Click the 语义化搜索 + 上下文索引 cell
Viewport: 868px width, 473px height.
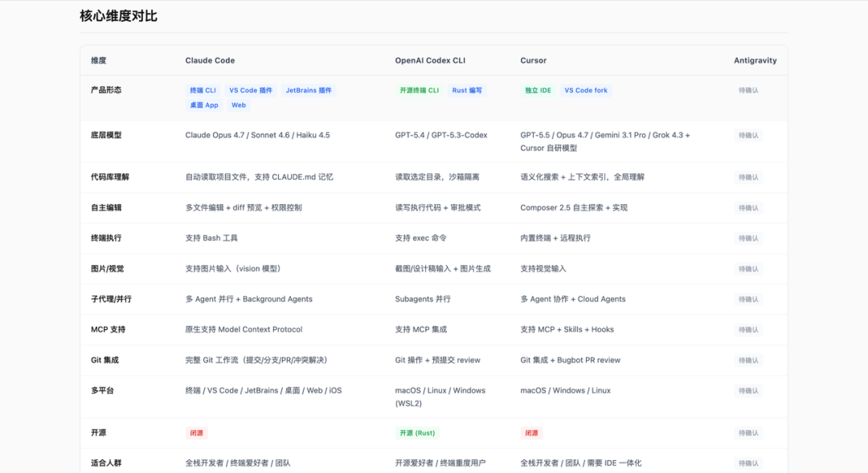583,177
